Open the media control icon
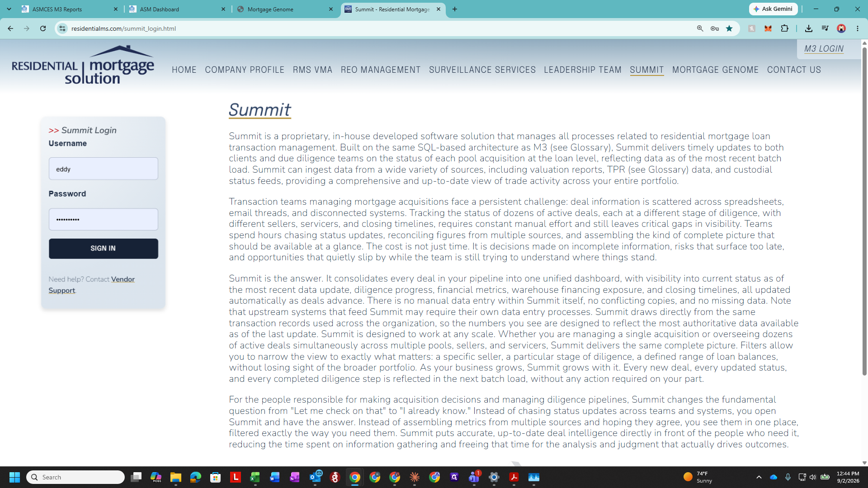Screen dimensions: 868x488 [x=825, y=28]
